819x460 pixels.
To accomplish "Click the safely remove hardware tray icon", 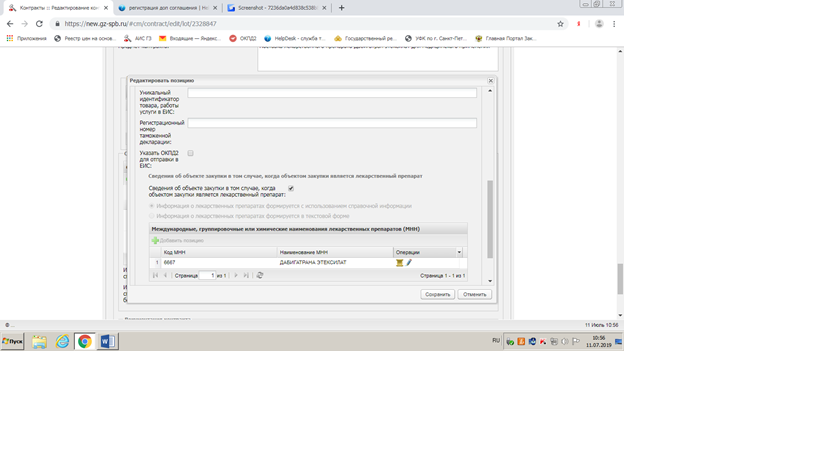I will click(x=510, y=341).
